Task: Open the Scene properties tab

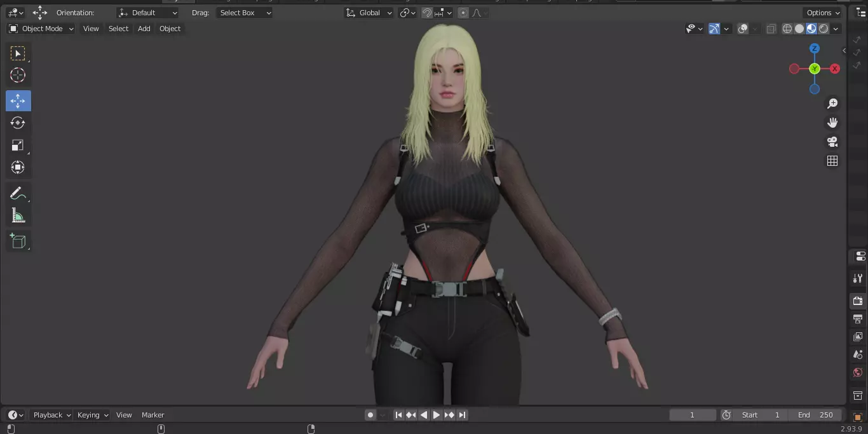Action: click(858, 355)
